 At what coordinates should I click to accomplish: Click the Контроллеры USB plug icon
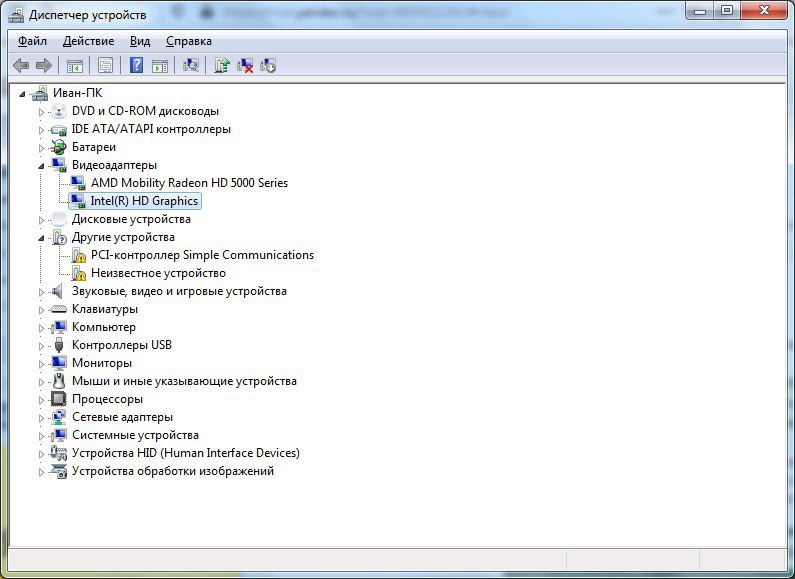tap(59, 345)
